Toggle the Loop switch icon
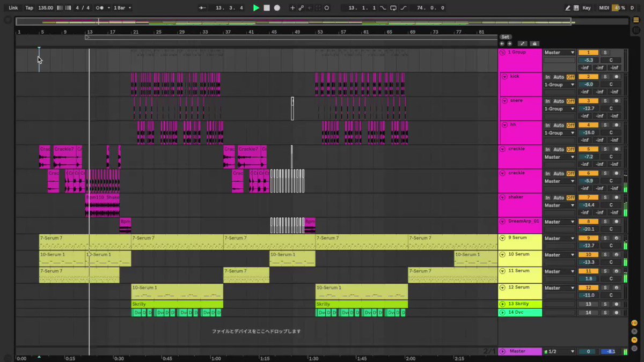The height and width of the screenshot is (362, 644). [x=393, y=8]
